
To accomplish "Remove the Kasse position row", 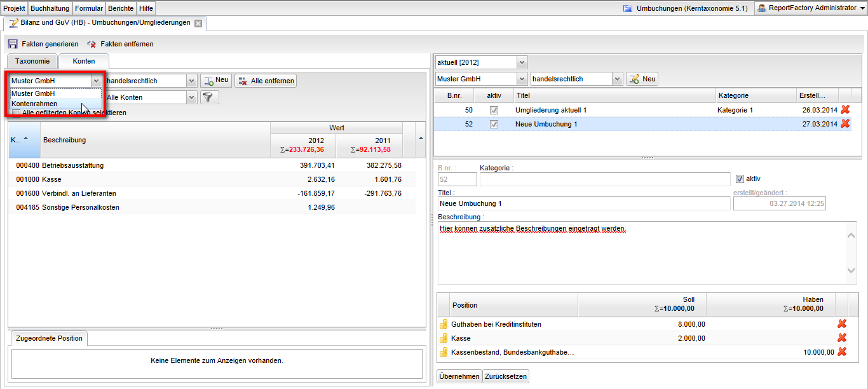I will click(x=842, y=338).
